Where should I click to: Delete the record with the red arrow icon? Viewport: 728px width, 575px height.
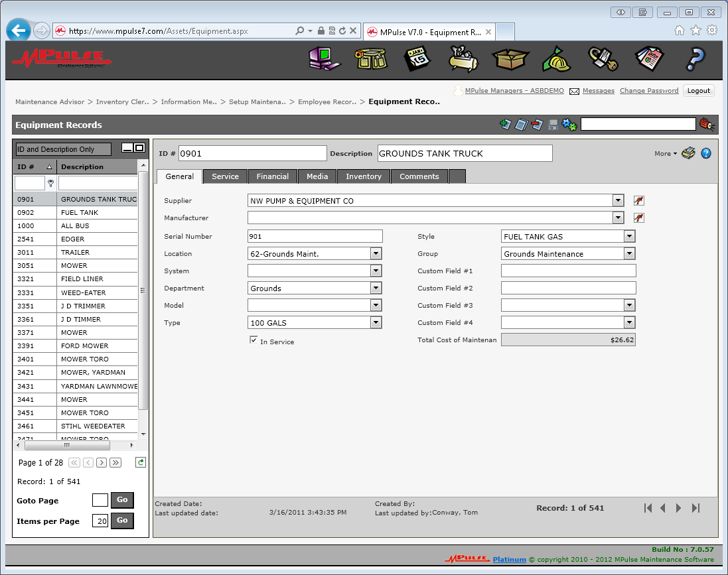click(x=537, y=124)
